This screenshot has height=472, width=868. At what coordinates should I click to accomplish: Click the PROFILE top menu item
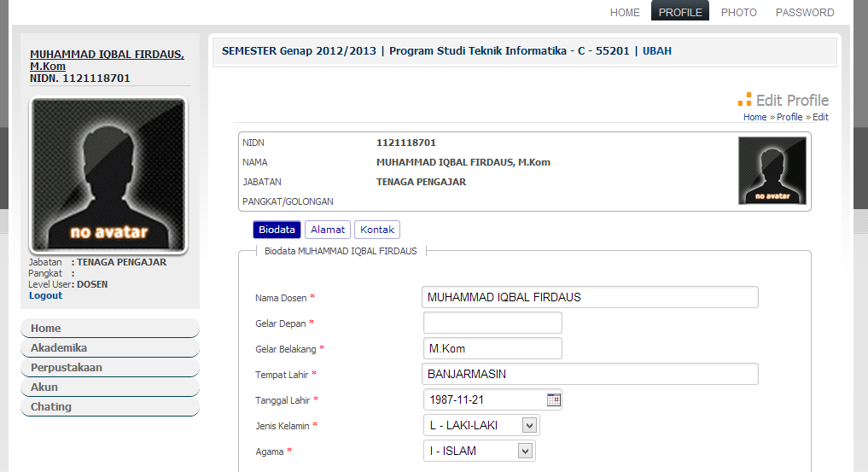coord(680,12)
